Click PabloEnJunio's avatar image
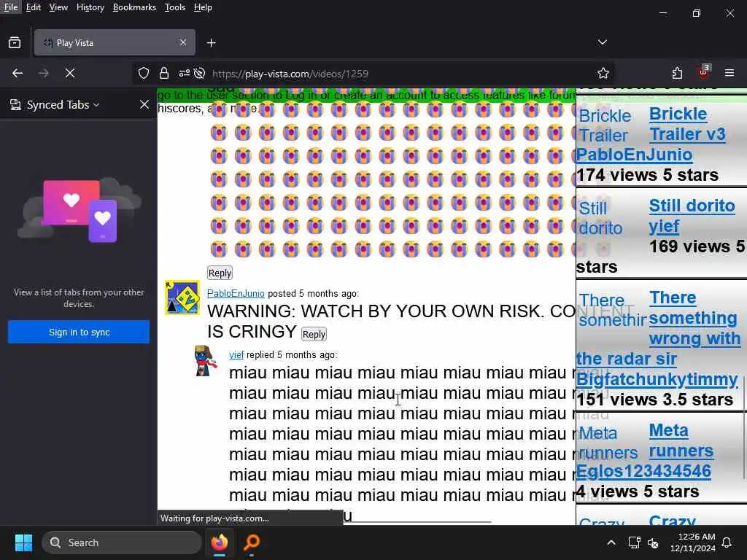This screenshot has height=560, width=747. click(182, 297)
